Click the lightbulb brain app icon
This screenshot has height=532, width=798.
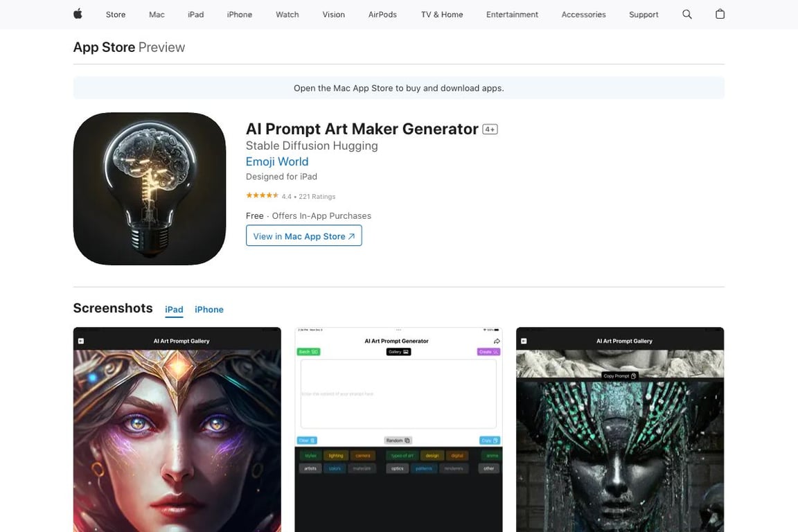click(150, 189)
